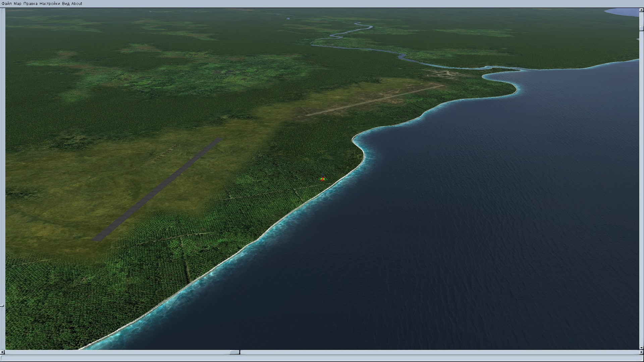Click the vertical scrollbar down arrow
The width and height of the screenshot is (644, 362).
coord(641,348)
